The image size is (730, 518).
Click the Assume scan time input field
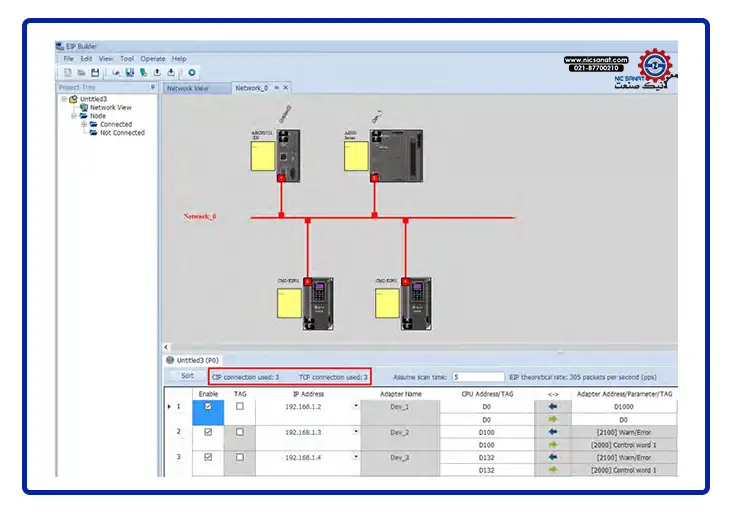tap(469, 377)
